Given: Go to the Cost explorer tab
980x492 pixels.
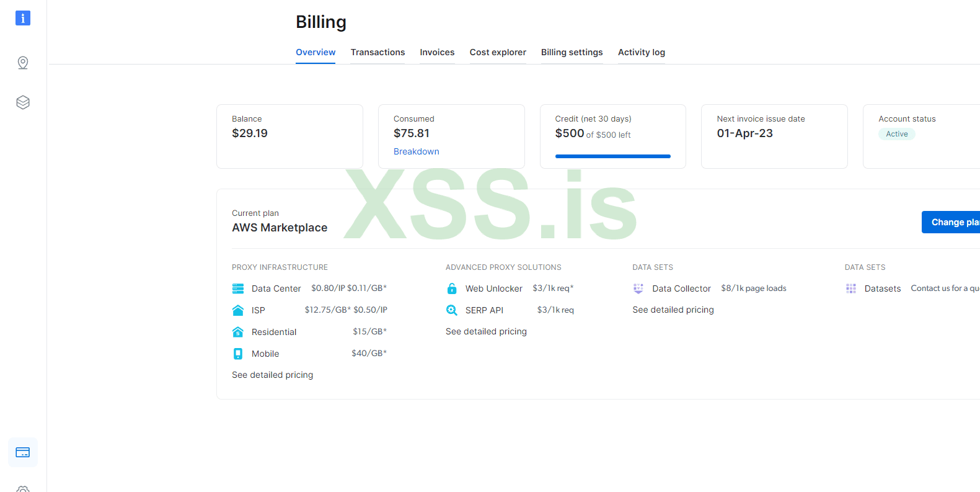Looking at the screenshot, I should click(x=498, y=52).
